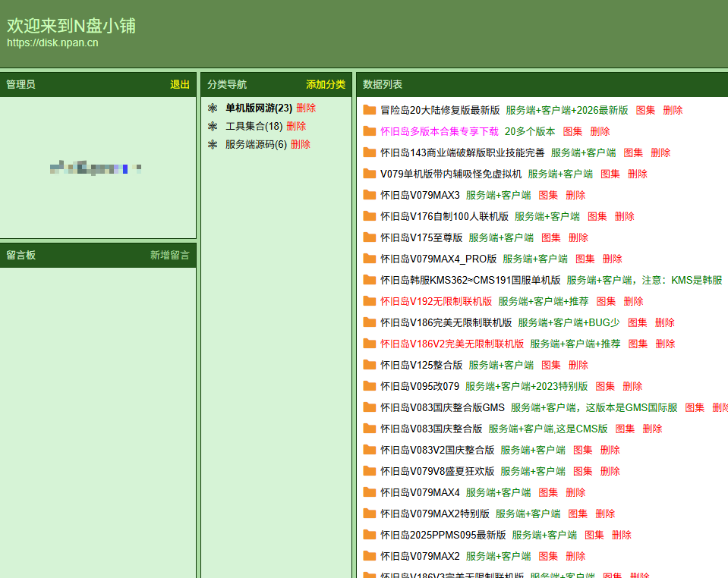
Task: Click flower bullet icon beside 单机版网游(23)
Action: (x=213, y=108)
